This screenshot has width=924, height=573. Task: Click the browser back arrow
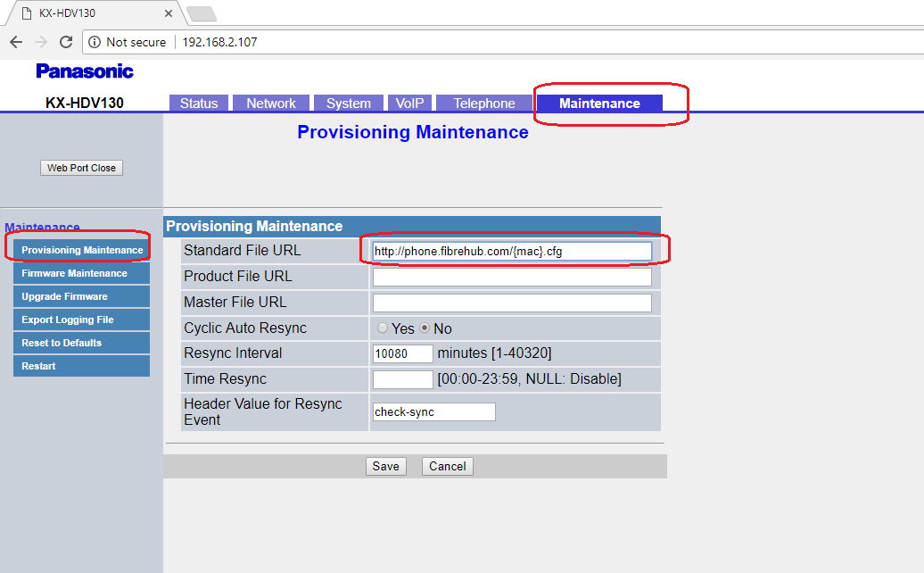coord(16,42)
